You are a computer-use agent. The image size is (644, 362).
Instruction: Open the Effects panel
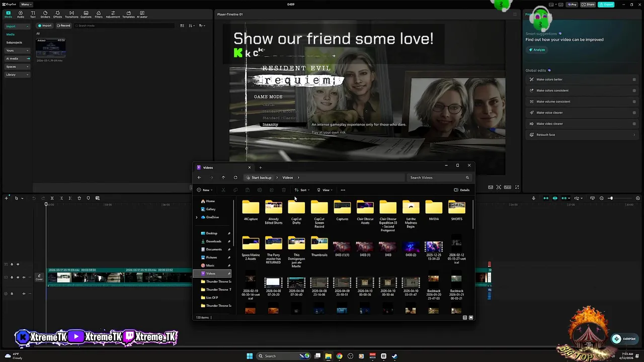point(58,14)
